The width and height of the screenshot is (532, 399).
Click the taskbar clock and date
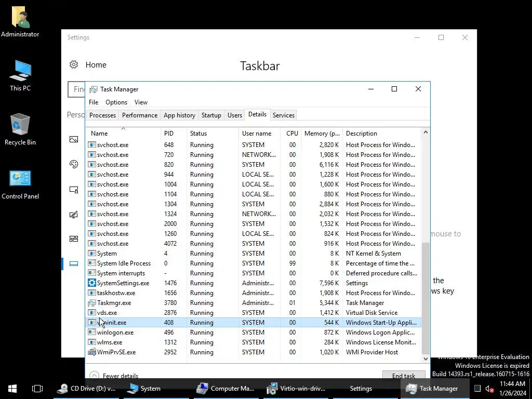coord(512,389)
